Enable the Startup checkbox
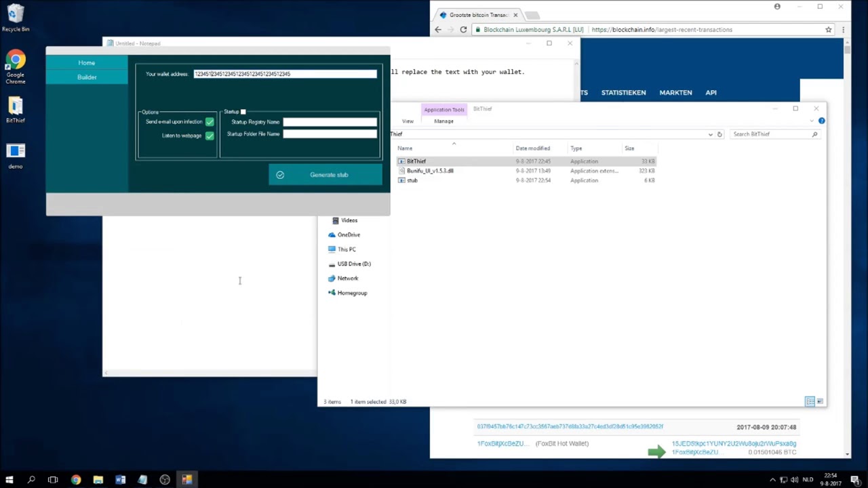Viewport: 868px width, 488px height. pyautogui.click(x=243, y=112)
